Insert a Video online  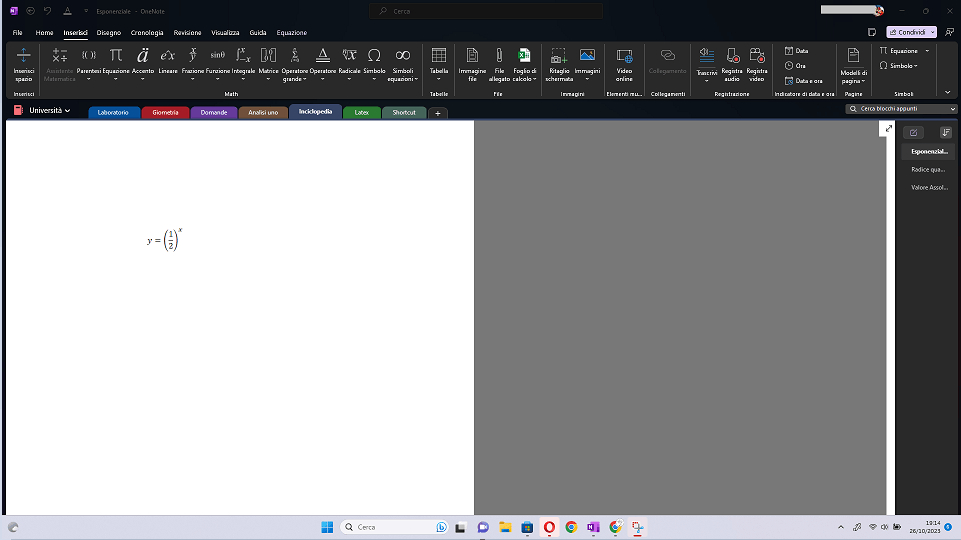624,64
